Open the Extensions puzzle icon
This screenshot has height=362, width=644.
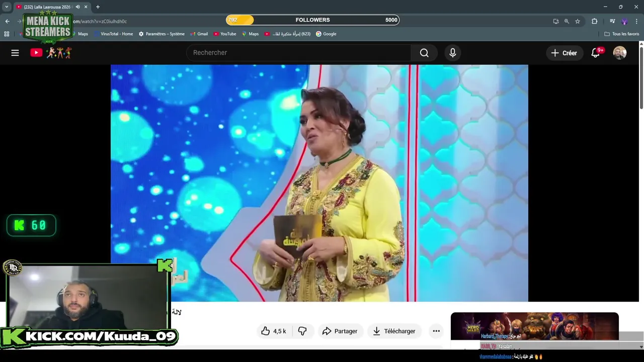[x=595, y=21]
